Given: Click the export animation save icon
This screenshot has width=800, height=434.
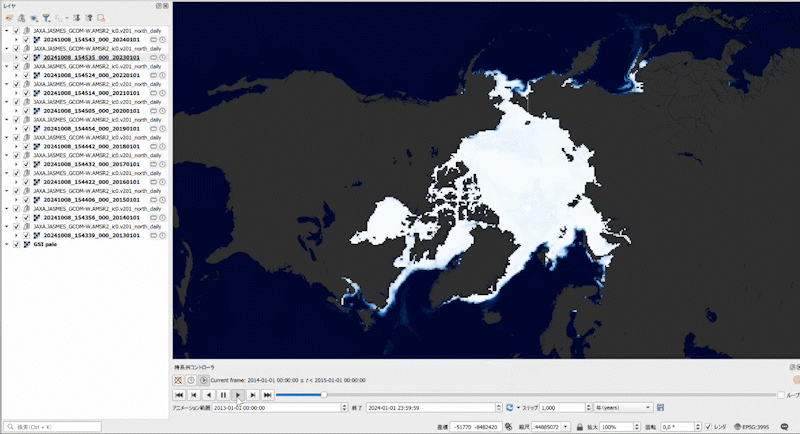Looking at the screenshot, I should pyautogui.click(x=661, y=407).
